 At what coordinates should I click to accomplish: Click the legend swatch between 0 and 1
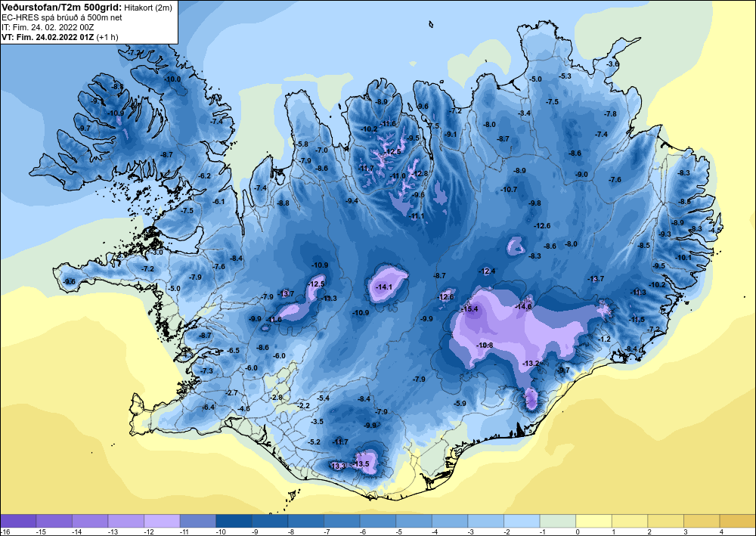coord(593,521)
